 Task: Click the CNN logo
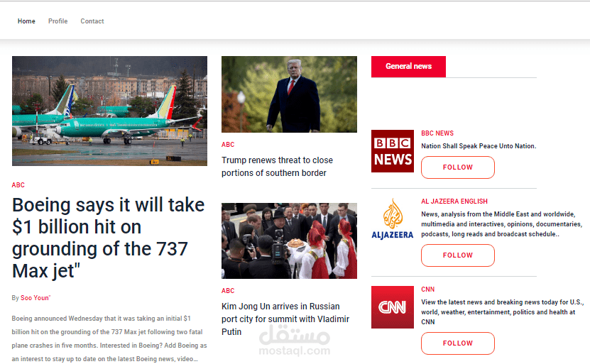(x=393, y=307)
